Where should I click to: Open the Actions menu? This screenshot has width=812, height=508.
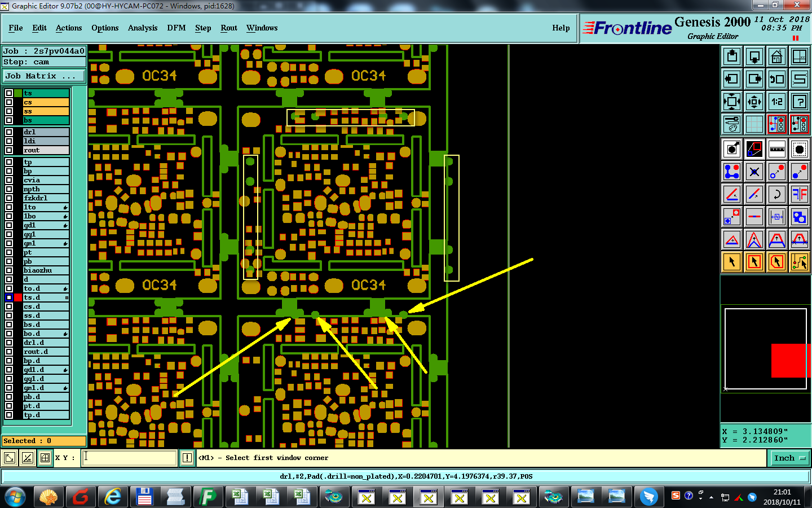[69, 28]
